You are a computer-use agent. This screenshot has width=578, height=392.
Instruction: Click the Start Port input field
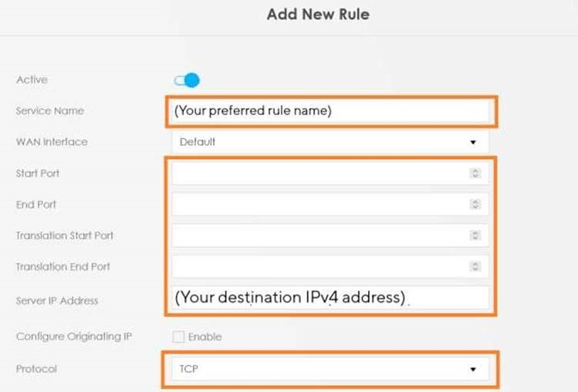pos(330,174)
